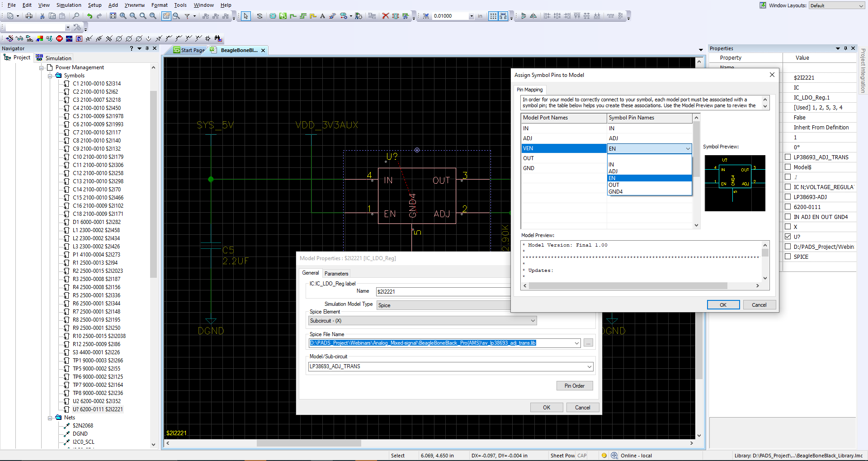This screenshot has width=868, height=461.
Task: Click the Add Text 'A' tool icon
Action: [x=322, y=16]
